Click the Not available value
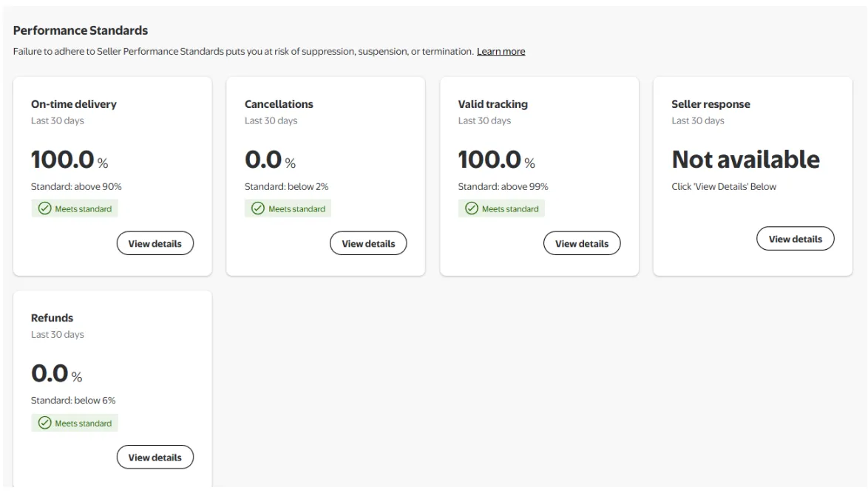Viewport: 868px width, 493px height. coord(746,160)
